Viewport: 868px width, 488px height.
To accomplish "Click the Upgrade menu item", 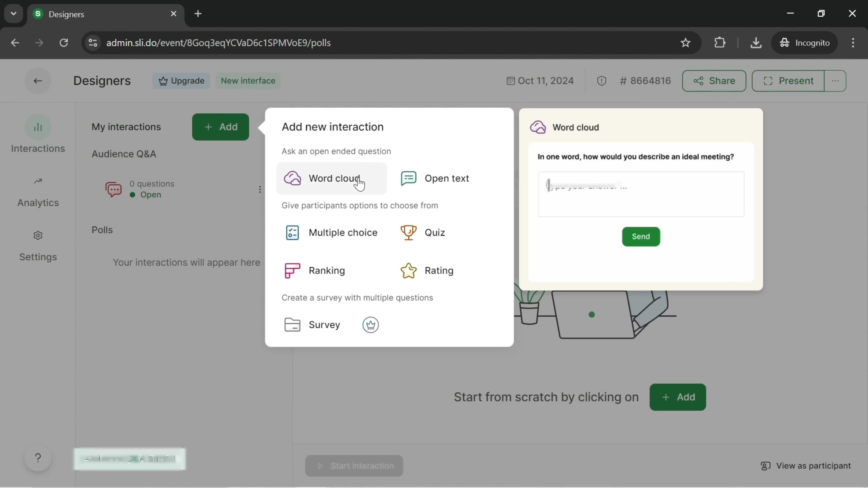I will (182, 80).
